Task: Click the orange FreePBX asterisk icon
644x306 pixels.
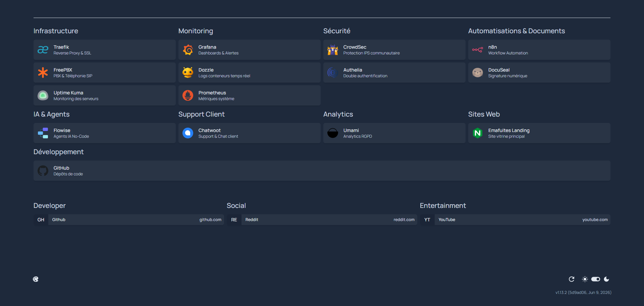Action: tap(43, 73)
